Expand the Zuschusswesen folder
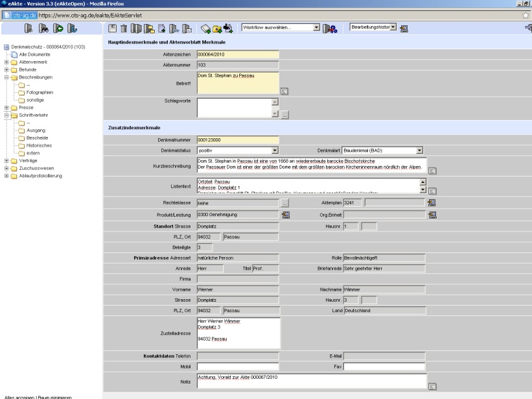This screenshot has width=532, height=399. (6, 168)
